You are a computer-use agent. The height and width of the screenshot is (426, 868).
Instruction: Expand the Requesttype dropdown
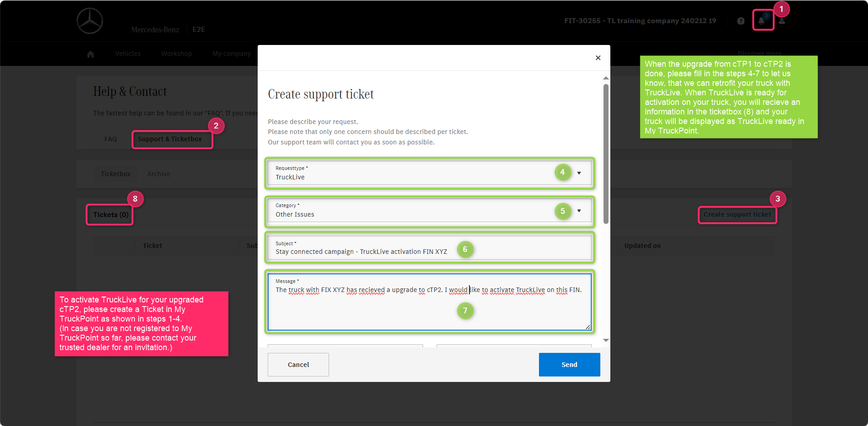tap(579, 173)
